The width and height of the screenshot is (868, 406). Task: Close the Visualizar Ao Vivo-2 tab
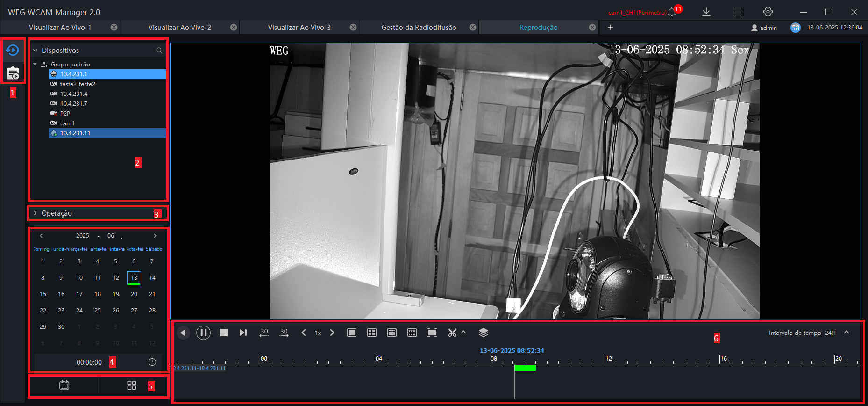[x=234, y=28]
